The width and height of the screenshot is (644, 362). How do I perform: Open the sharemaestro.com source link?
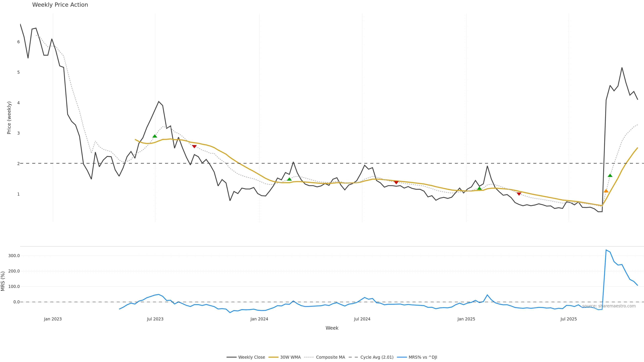609,306
